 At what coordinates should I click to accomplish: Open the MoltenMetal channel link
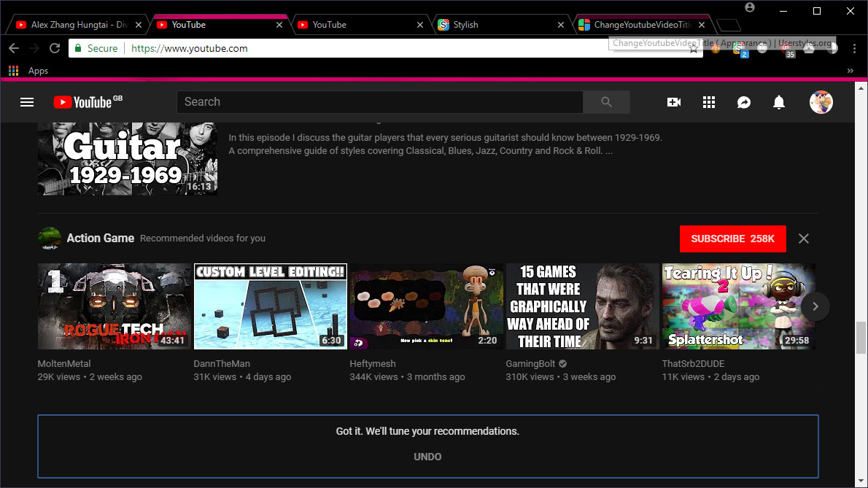(x=64, y=363)
